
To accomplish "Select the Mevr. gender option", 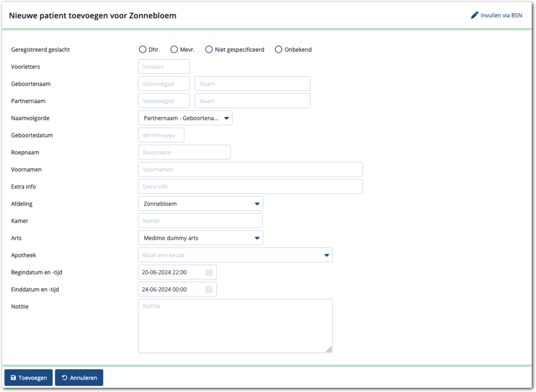I will tap(174, 50).
